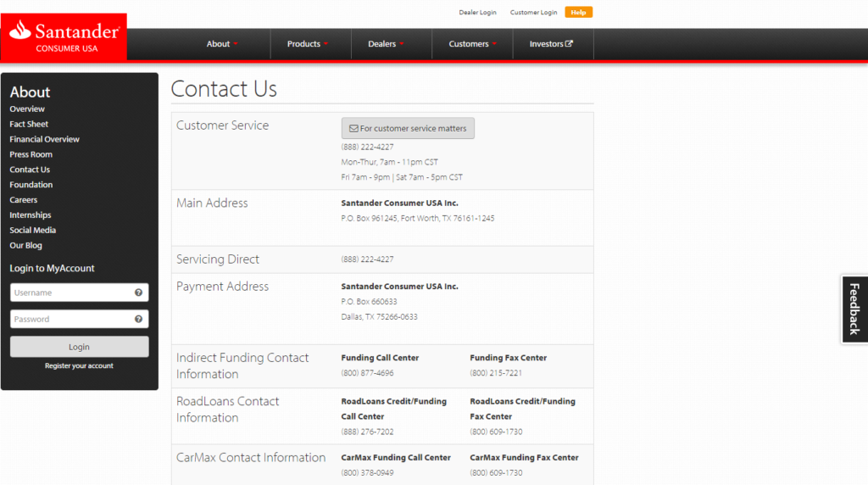
Task: Go to Our Blog link
Action: click(25, 245)
